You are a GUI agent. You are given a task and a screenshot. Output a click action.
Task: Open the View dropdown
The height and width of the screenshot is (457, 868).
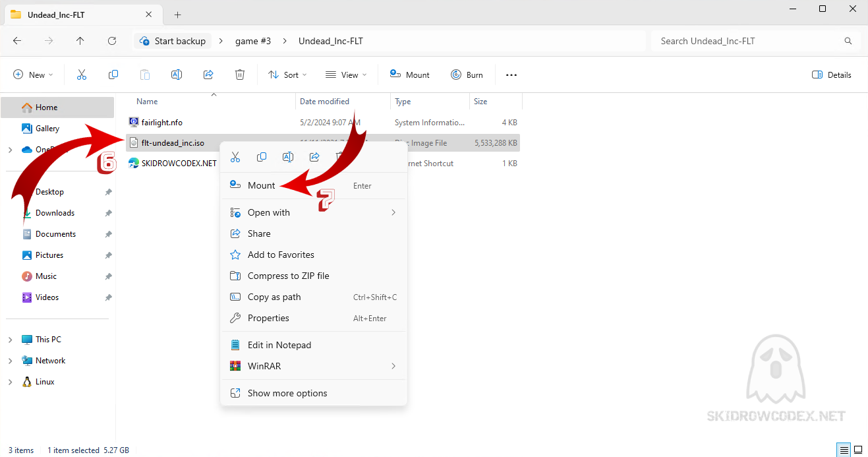(x=346, y=75)
